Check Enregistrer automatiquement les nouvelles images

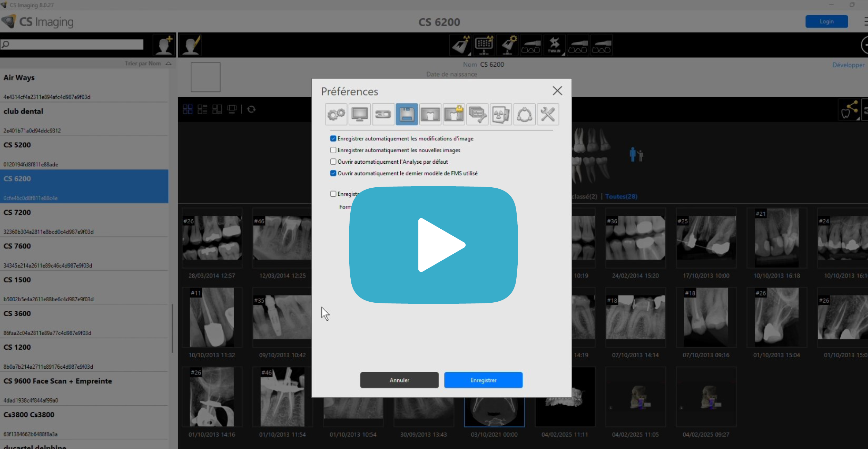pyautogui.click(x=333, y=150)
